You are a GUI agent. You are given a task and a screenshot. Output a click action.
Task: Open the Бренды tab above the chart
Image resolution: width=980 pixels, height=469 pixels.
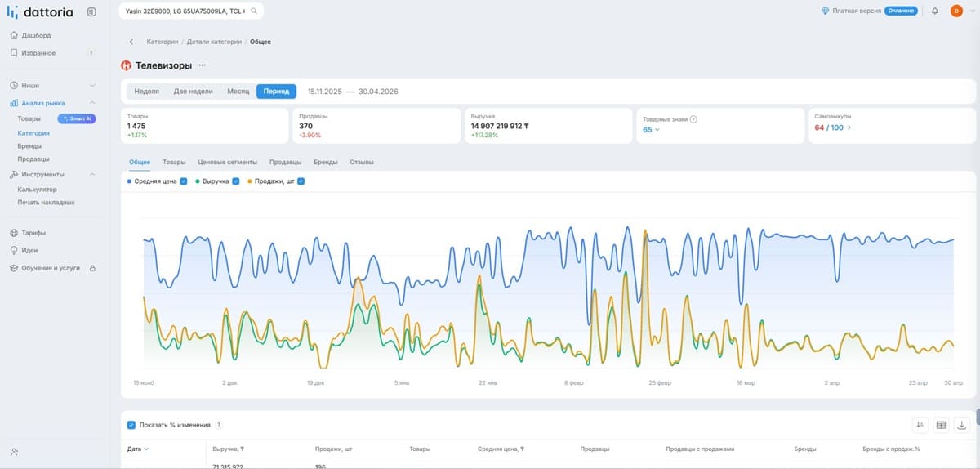point(326,163)
